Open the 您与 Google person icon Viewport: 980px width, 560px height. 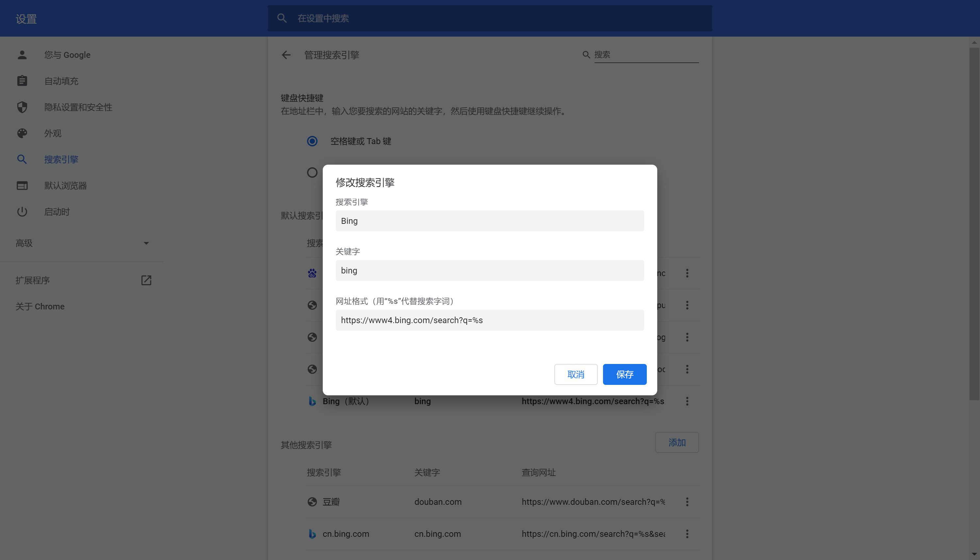pos(22,55)
